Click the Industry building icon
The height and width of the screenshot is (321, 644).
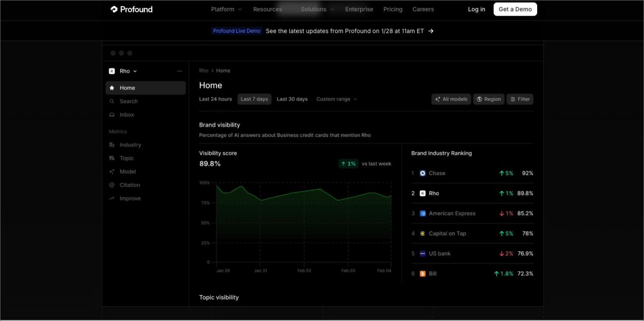(x=112, y=145)
